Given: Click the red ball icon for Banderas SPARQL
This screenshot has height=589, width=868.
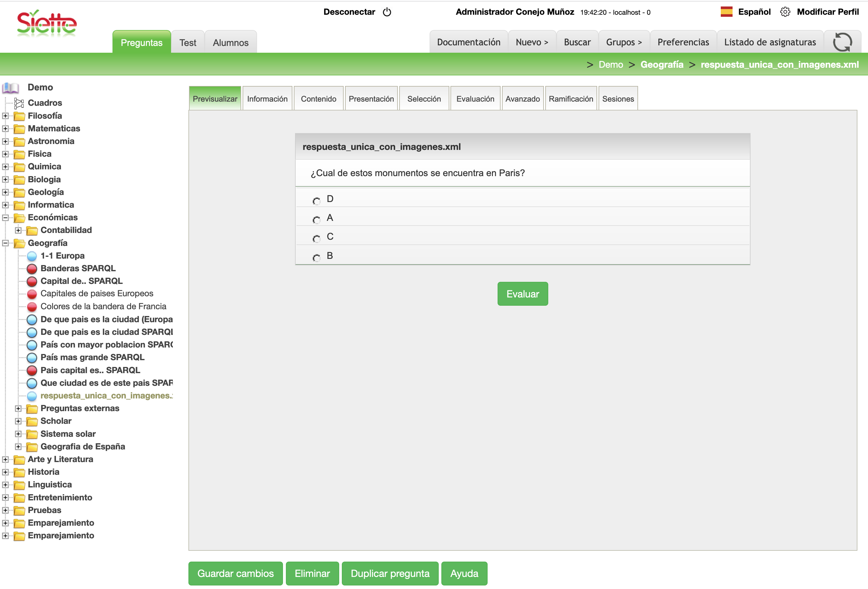Looking at the screenshot, I should point(32,269).
